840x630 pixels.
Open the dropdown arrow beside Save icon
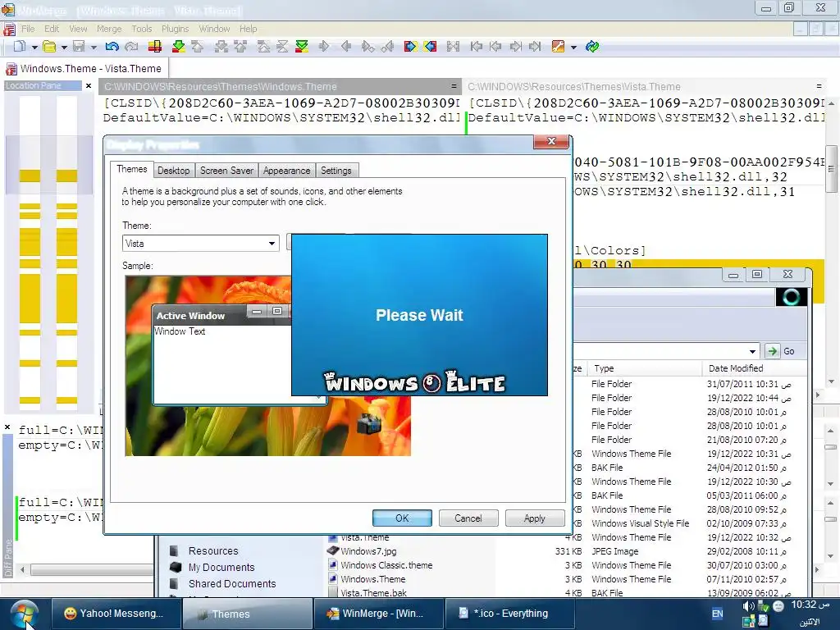pos(94,47)
